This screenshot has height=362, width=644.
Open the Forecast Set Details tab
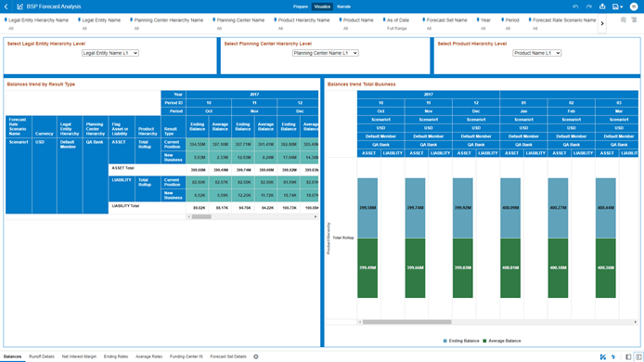228,356
